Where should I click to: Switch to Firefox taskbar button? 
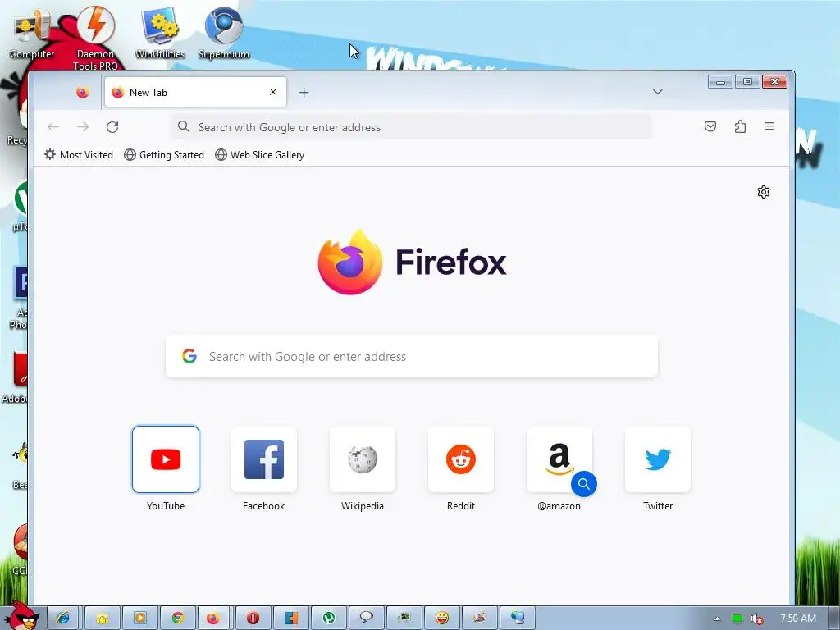click(213, 618)
